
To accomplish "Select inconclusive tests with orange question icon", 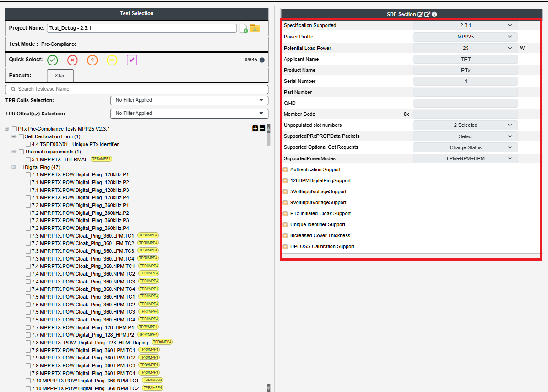I will tap(92, 60).
